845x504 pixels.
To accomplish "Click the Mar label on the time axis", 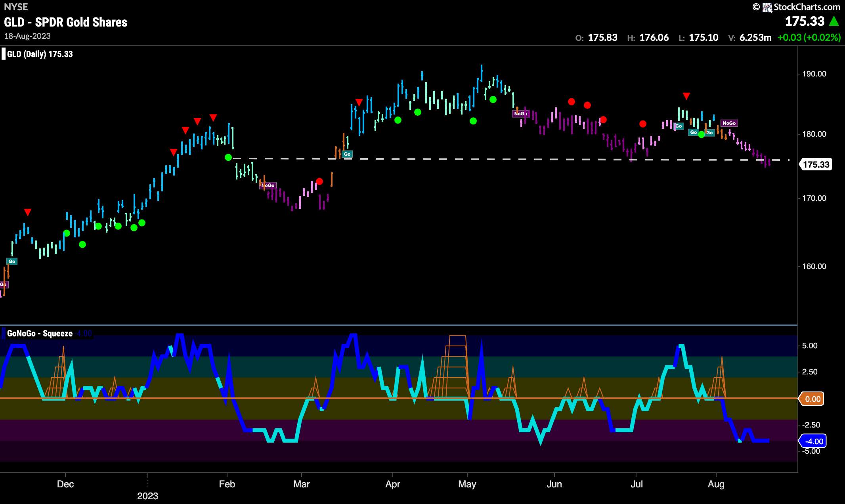I will tap(302, 484).
